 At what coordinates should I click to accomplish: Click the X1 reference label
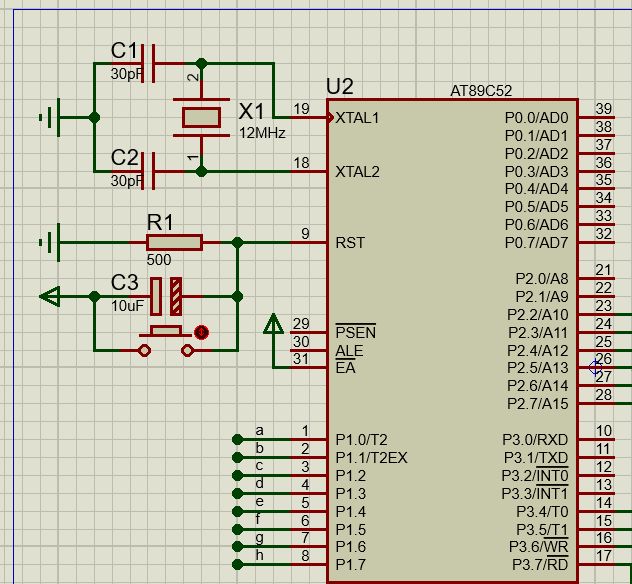[252, 111]
